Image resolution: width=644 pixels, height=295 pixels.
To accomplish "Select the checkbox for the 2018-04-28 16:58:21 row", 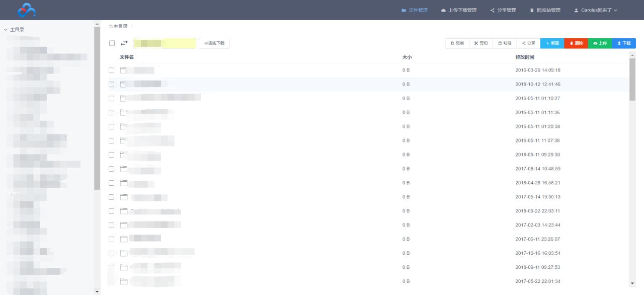I will click(x=112, y=183).
